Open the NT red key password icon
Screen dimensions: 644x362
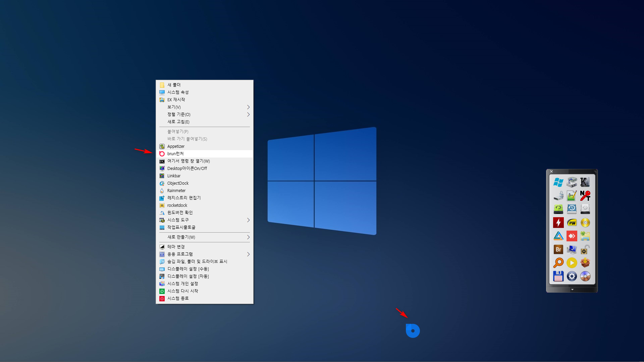pos(585,196)
